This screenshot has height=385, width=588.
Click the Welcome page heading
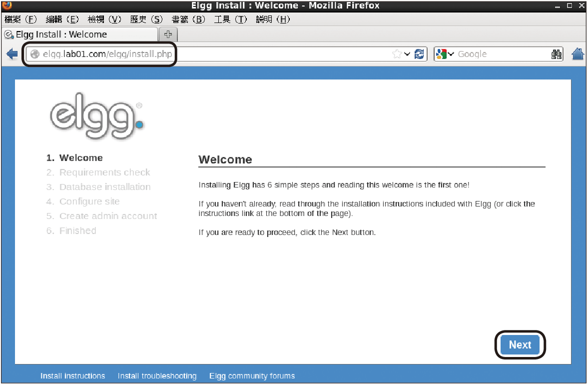(225, 160)
